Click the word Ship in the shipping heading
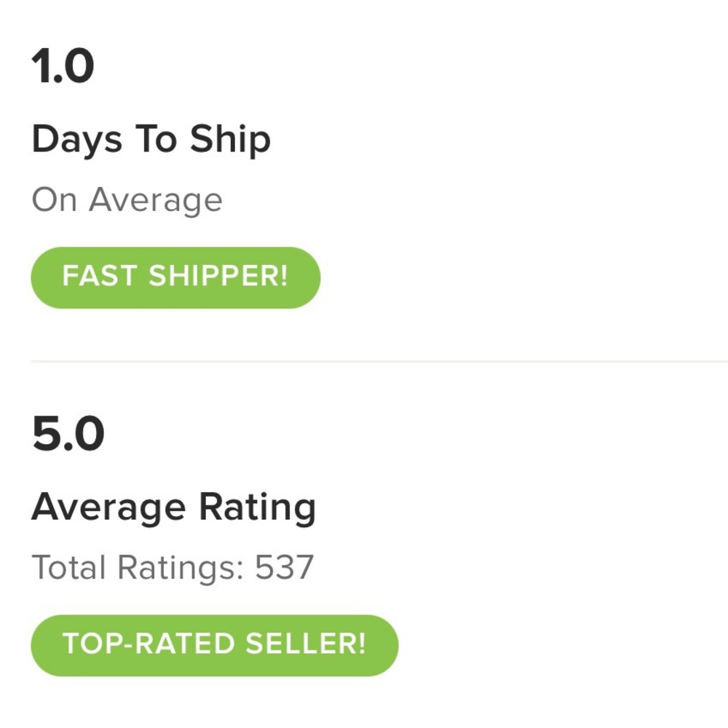The image size is (728, 728). [x=230, y=139]
